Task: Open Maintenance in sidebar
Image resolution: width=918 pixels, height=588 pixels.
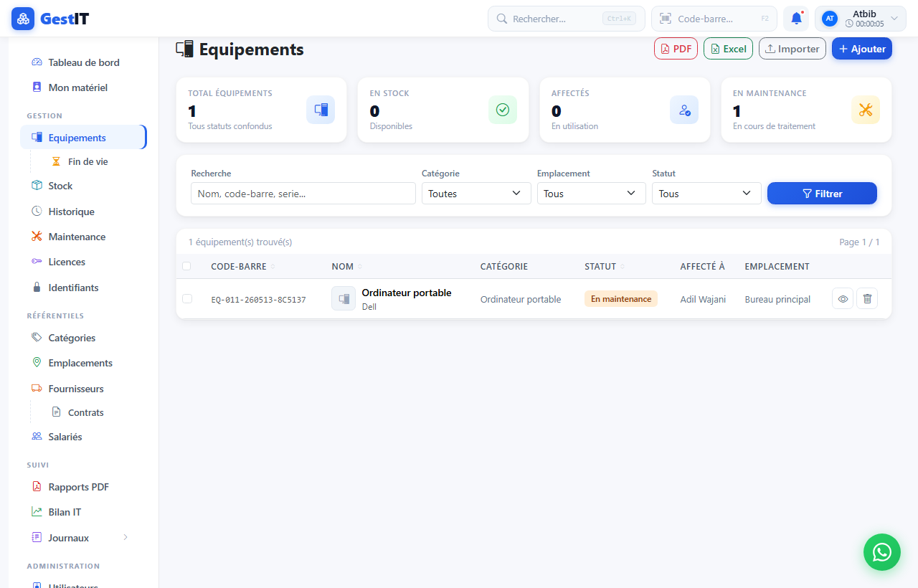Action: pyautogui.click(x=83, y=237)
